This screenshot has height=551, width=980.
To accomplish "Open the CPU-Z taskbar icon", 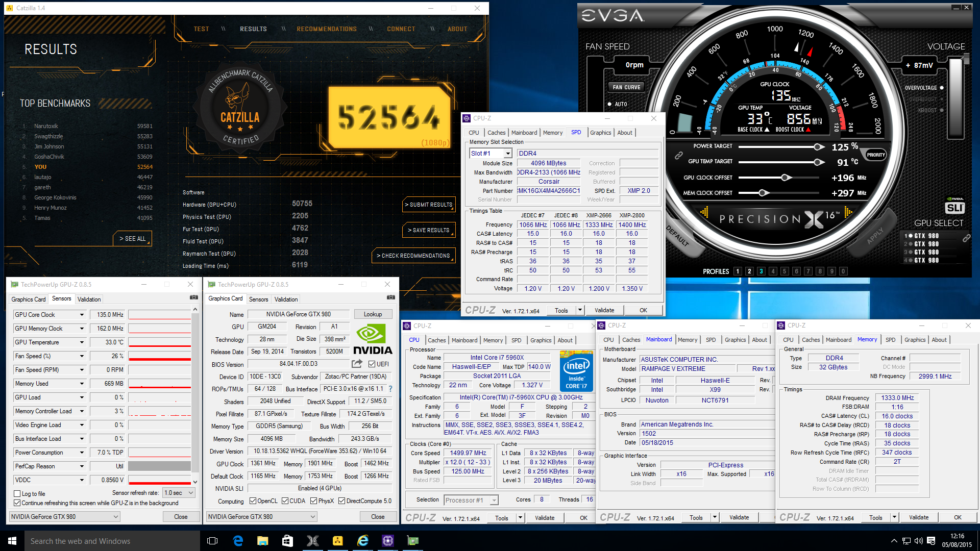I will 388,541.
